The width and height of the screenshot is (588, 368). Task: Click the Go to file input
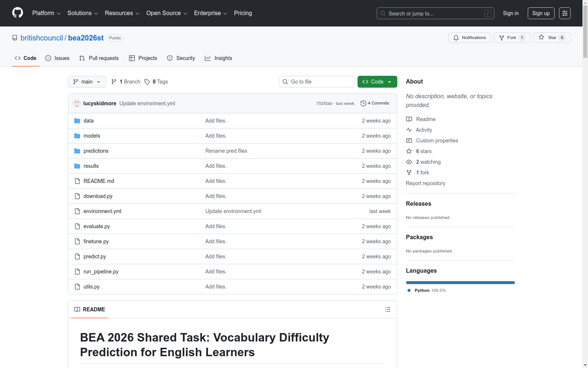[x=317, y=82]
